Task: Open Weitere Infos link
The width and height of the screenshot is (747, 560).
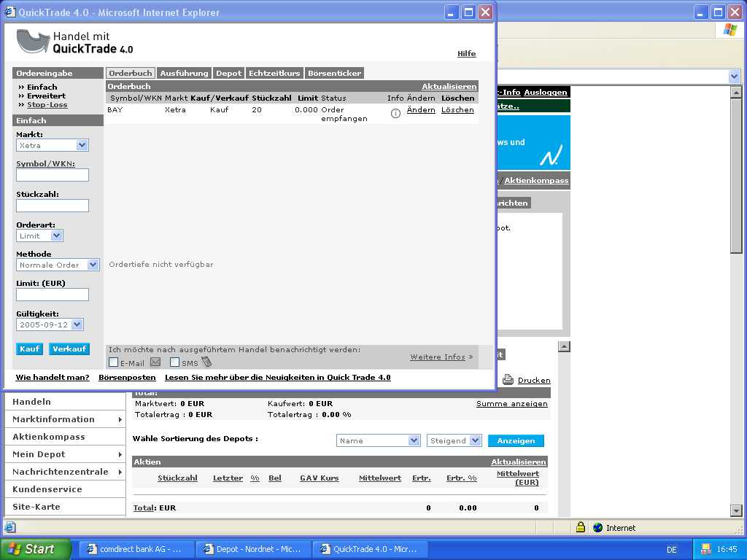Action: coord(438,357)
